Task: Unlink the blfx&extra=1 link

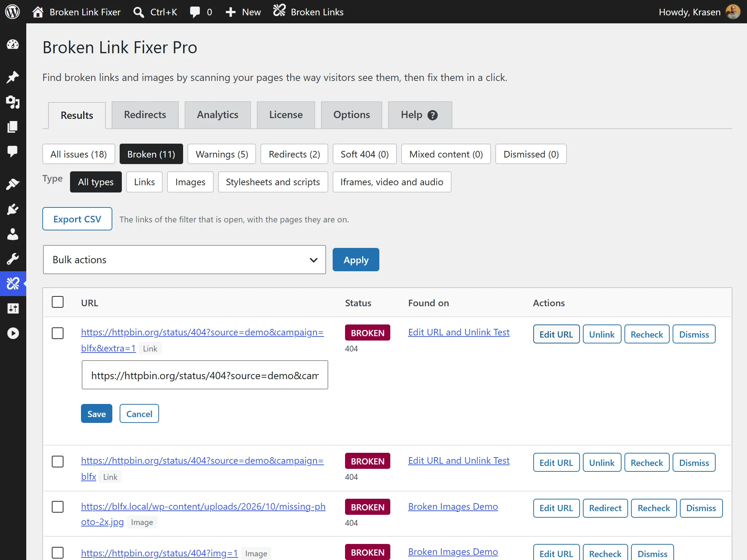Action: tap(602, 334)
